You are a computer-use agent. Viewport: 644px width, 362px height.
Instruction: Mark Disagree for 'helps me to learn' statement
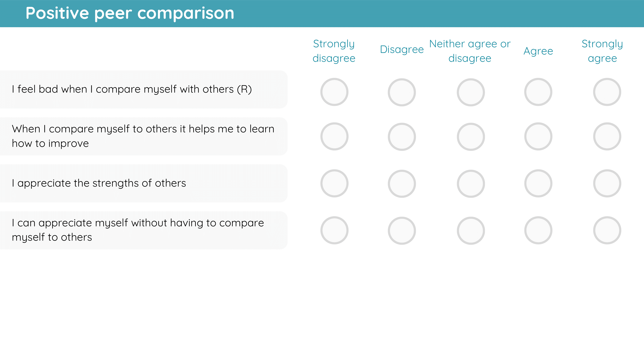tap(402, 137)
